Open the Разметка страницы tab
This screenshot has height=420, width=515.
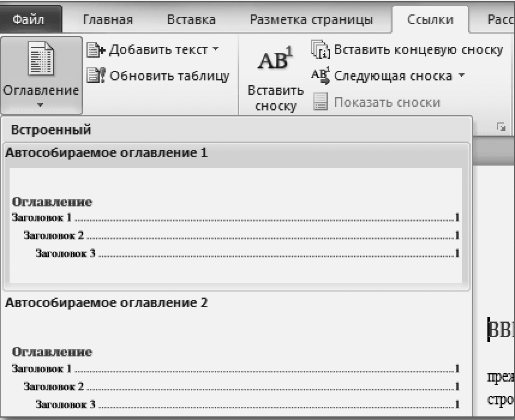311,20
